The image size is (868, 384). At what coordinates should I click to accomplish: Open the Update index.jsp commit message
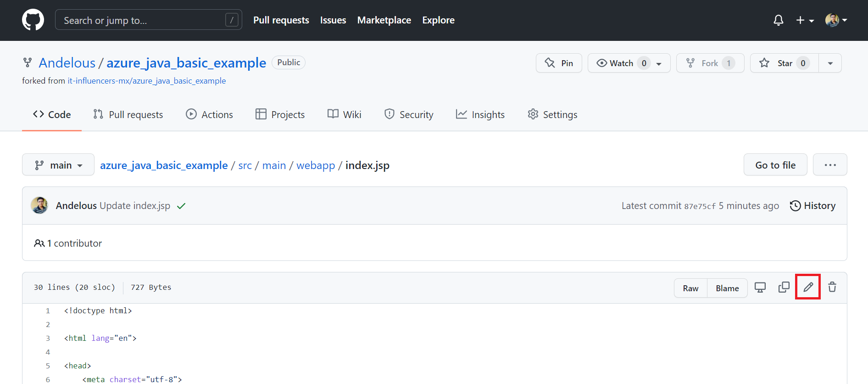pos(135,206)
